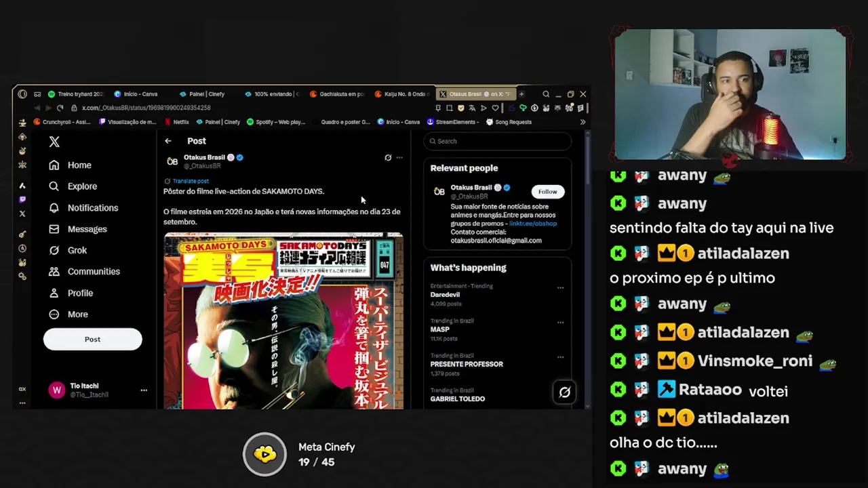
Task: Click the Otakus Brasil name under Relevant people
Action: click(471, 187)
